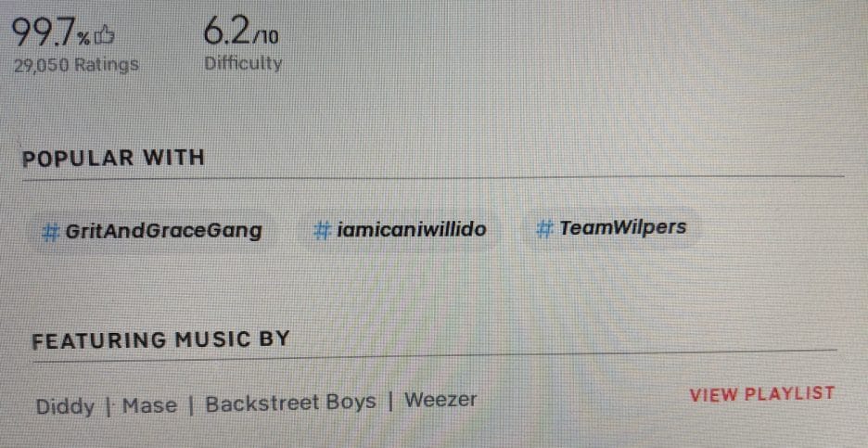The width and height of the screenshot is (868, 448).
Task: Click the hash icon before GritAndGraceGang
Action: click(x=51, y=231)
